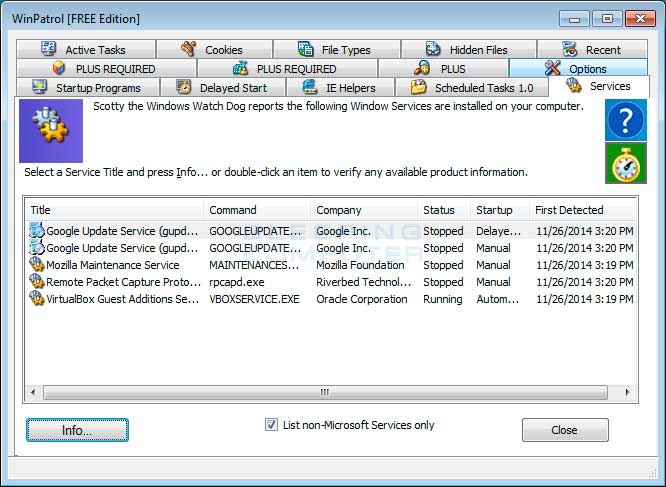This screenshot has height=487, width=666.
Task: Open the Active Tasks tab
Action: [x=86, y=49]
